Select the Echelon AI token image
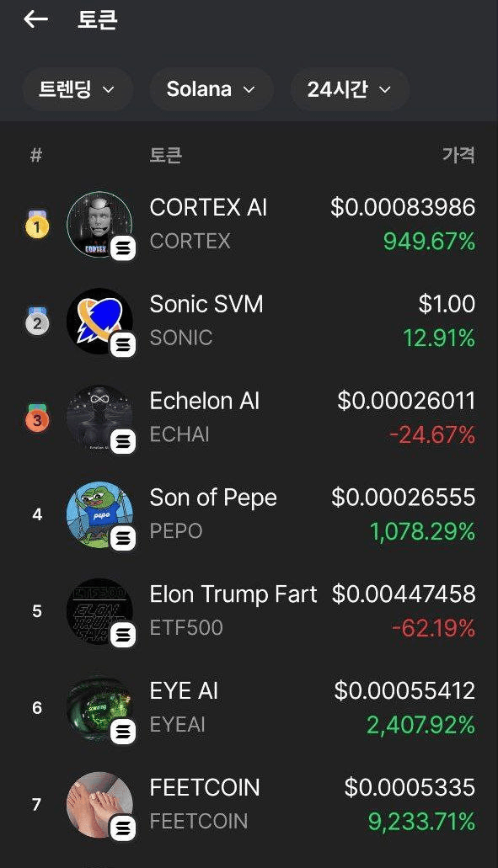 coord(99,418)
